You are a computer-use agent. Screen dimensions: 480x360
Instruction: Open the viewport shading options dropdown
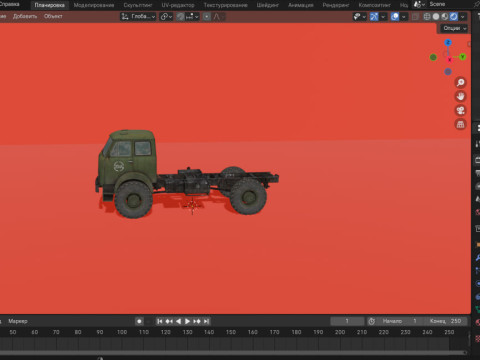click(463, 17)
